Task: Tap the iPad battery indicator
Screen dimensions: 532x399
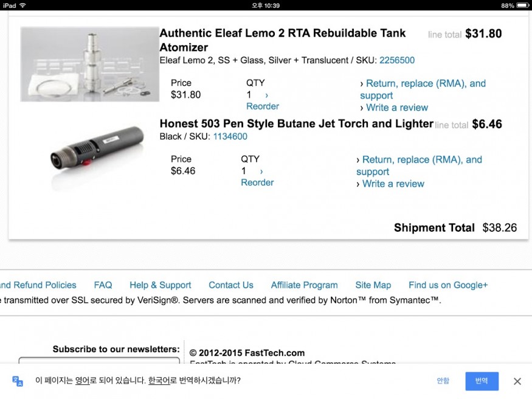Action: (x=522, y=5)
